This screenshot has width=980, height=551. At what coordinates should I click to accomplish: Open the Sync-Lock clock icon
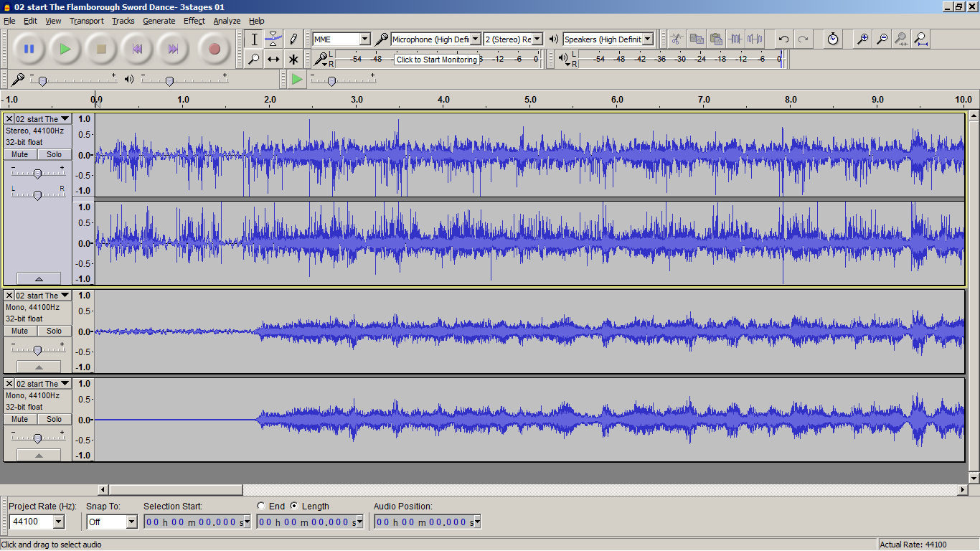coord(832,39)
